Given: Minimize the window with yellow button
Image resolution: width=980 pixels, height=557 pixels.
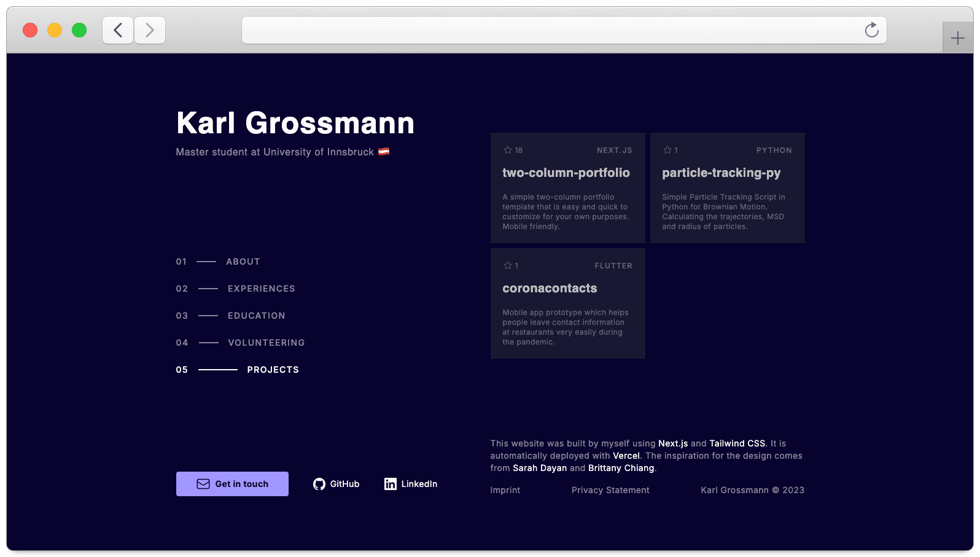Looking at the screenshot, I should tap(55, 30).
